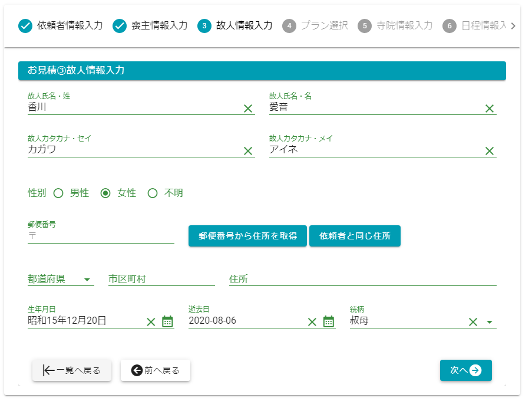This screenshot has width=532, height=401.
Task: Open calendar picker for 逝去日
Action: coord(329,321)
